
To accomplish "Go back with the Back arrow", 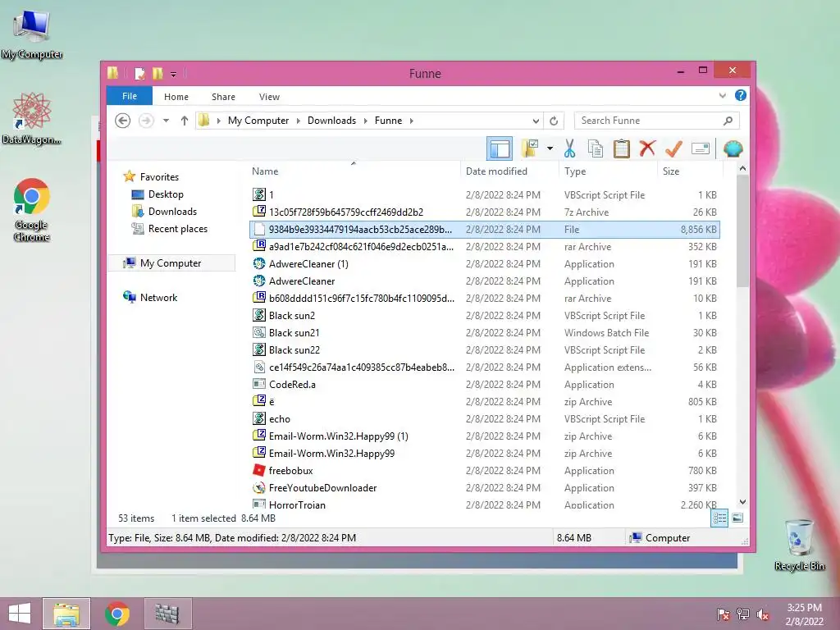I will point(123,121).
